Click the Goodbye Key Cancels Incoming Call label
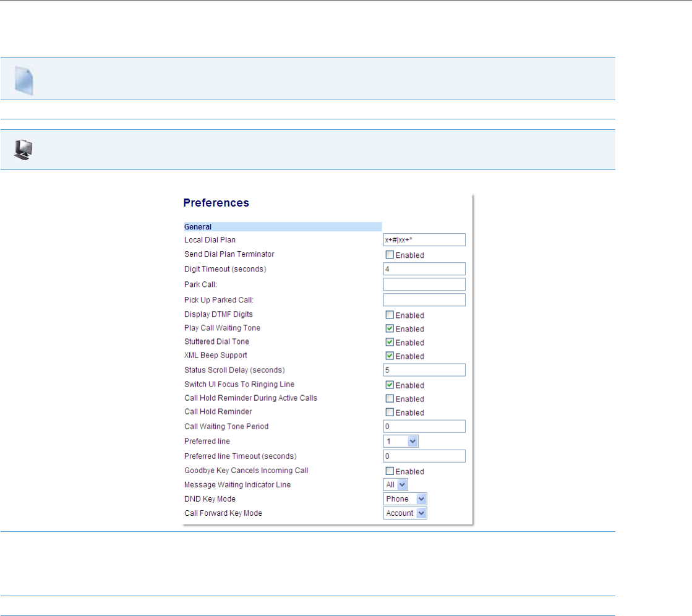This screenshot has width=692, height=616. (246, 471)
